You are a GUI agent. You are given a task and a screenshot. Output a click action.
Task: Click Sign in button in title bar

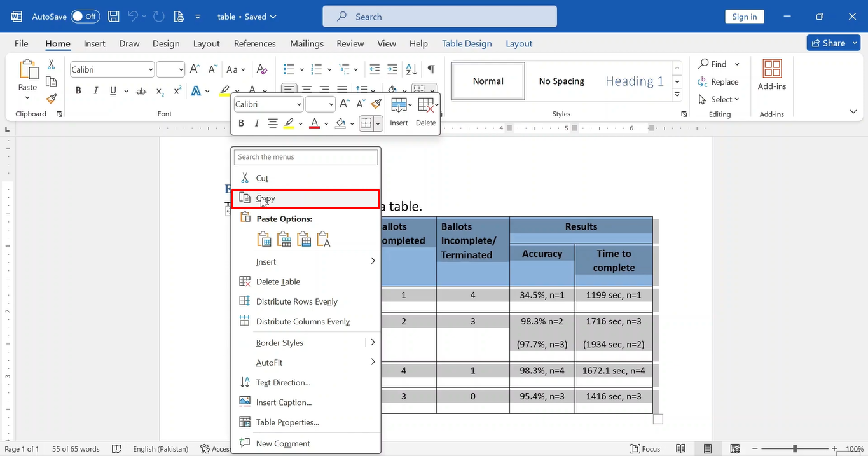[745, 17]
